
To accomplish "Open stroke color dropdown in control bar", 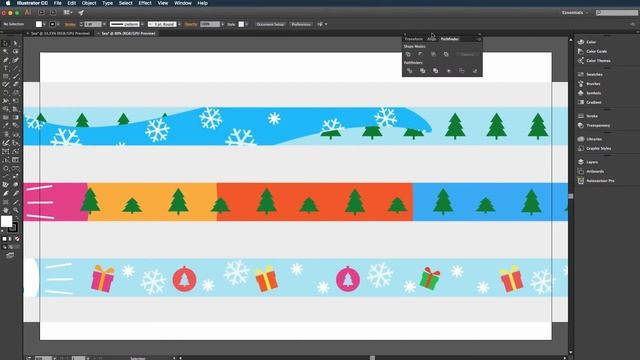I will pyautogui.click(x=58, y=24).
